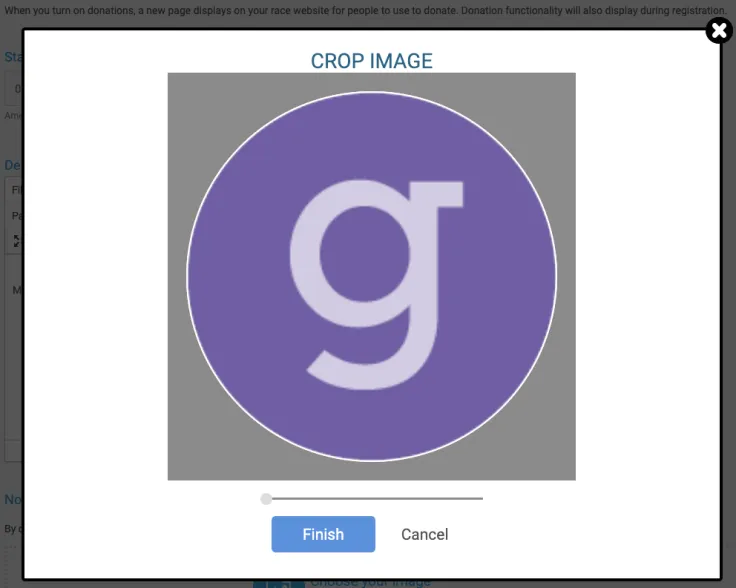Close the Crop Image dialog with X

point(719,31)
